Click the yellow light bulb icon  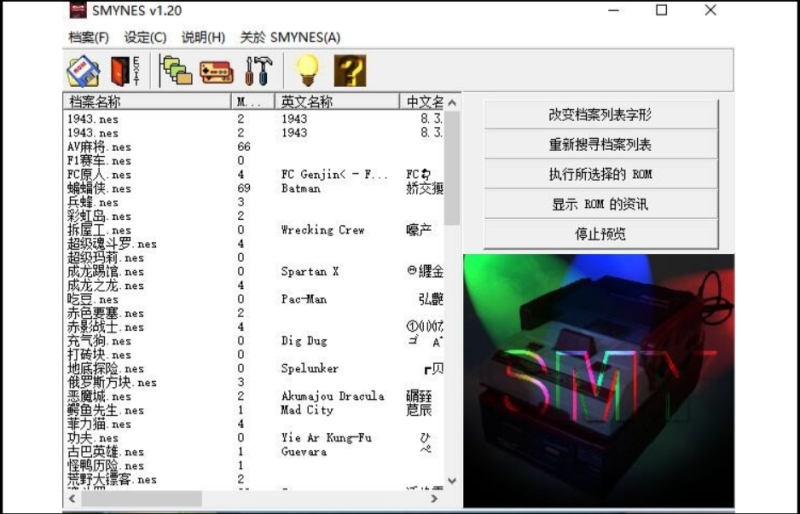[x=308, y=70]
